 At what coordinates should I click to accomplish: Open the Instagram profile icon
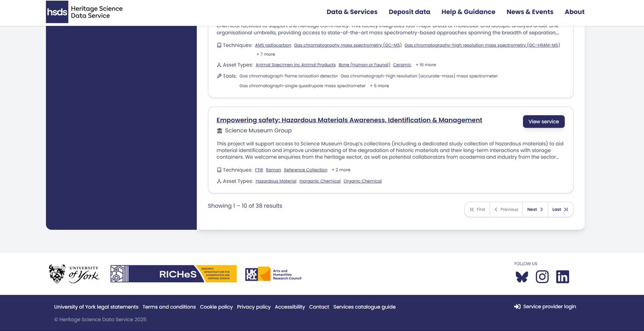click(x=542, y=277)
